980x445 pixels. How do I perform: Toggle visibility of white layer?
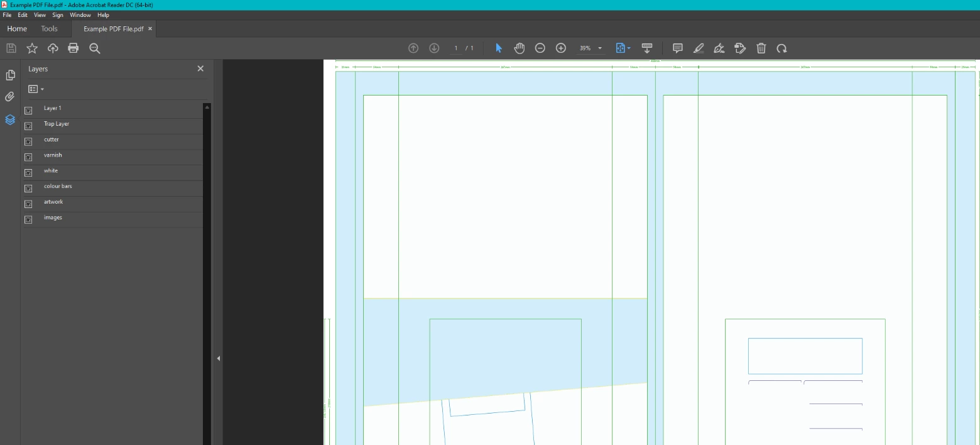(28, 173)
